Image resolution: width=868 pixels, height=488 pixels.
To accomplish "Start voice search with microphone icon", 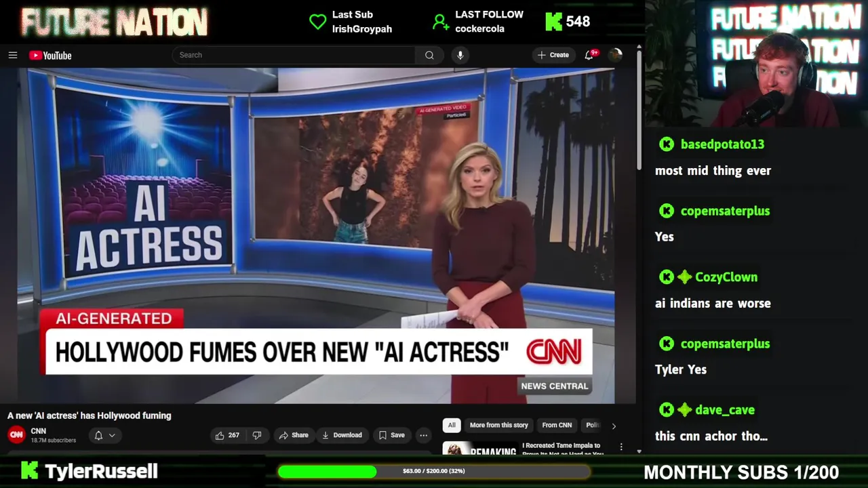I will (460, 55).
